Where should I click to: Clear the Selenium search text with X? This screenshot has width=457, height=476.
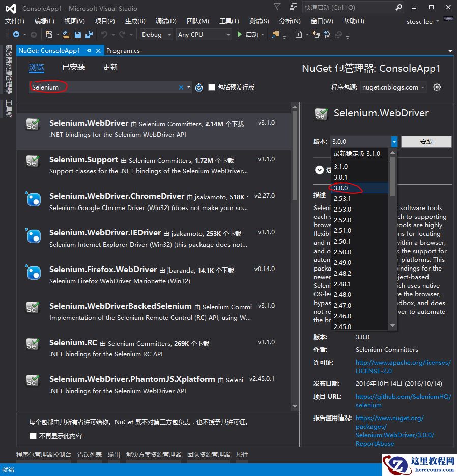point(181,87)
